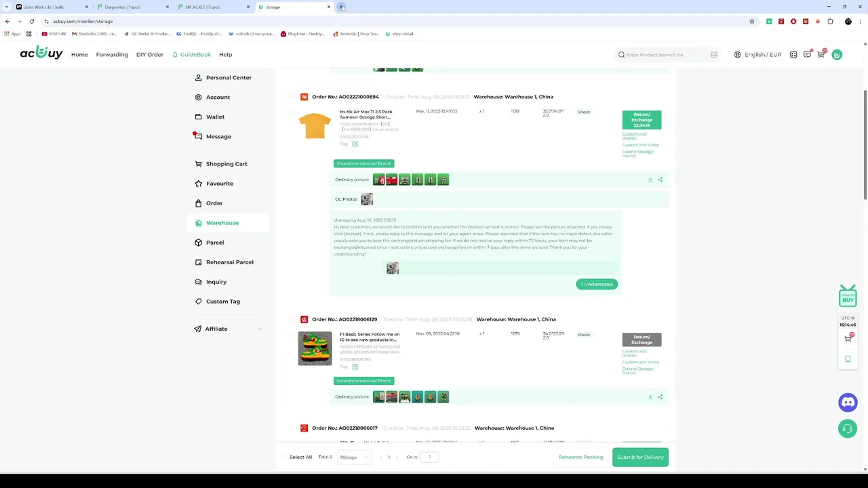
Task: Go to the previous page arrow
Action: pyautogui.click(x=380, y=457)
